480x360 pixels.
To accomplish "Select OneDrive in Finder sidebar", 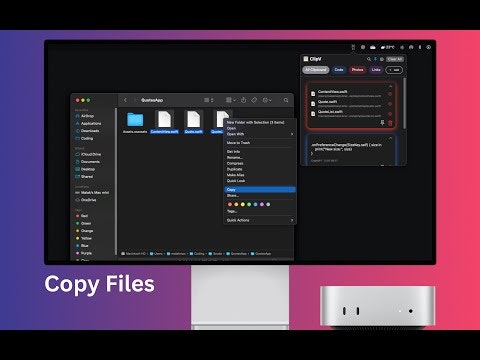I will pos(86,200).
